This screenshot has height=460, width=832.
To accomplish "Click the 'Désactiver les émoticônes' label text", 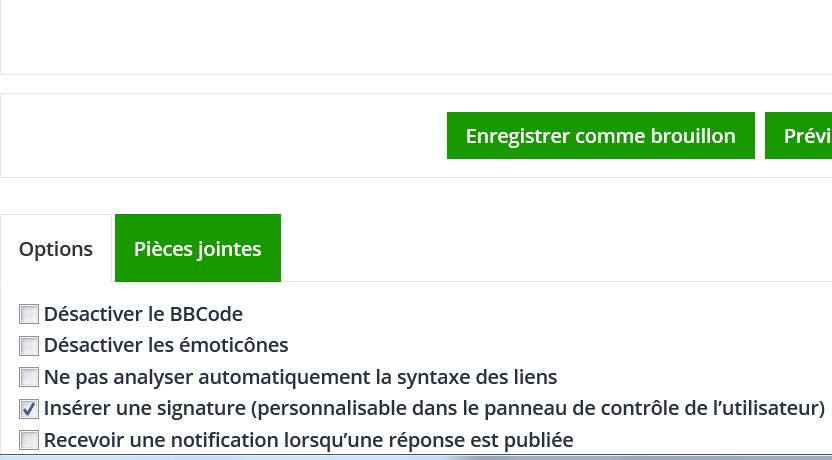I will [x=166, y=345].
